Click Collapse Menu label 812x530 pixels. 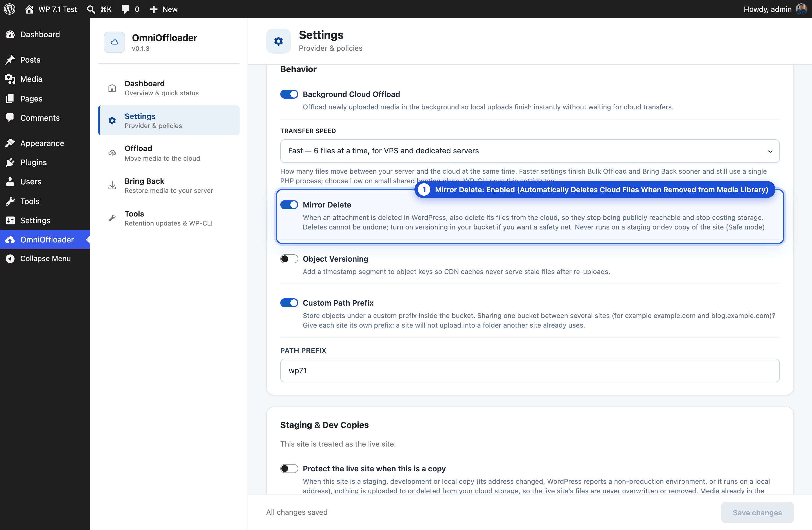(45, 259)
